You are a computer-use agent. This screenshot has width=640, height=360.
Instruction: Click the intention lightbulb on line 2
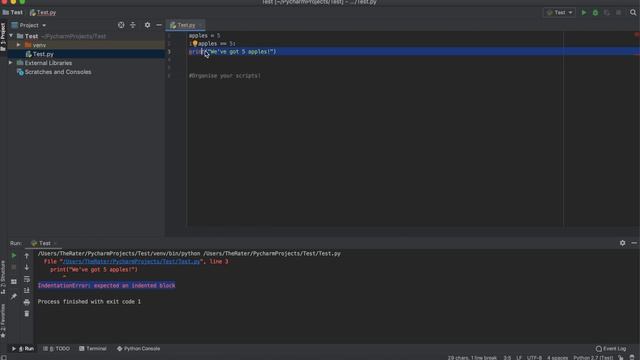point(195,43)
